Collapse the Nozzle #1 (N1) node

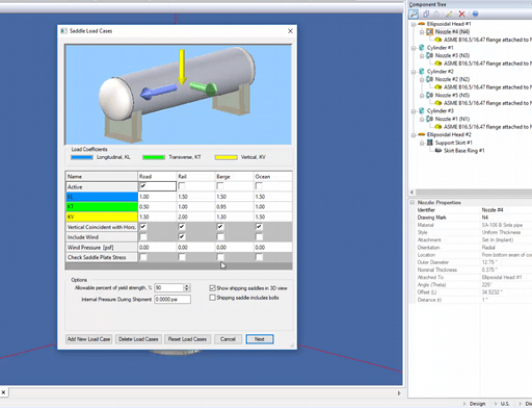pyautogui.click(x=421, y=118)
